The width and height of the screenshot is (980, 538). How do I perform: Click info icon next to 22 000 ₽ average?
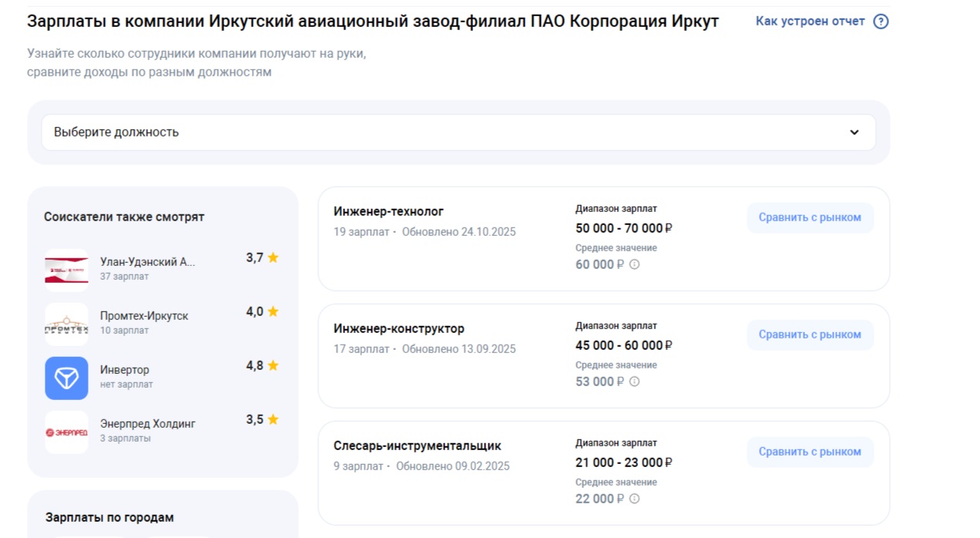point(634,499)
